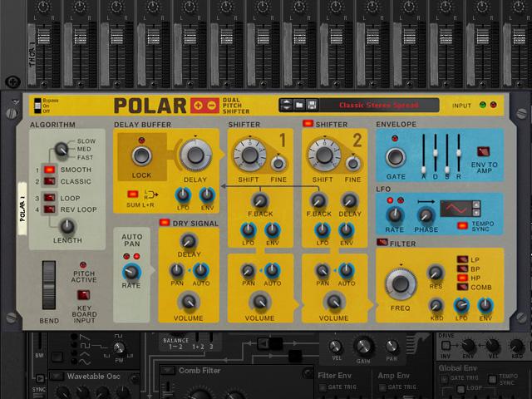Click the envelope Release slider
This screenshot has height=399, width=532.
click(459, 155)
